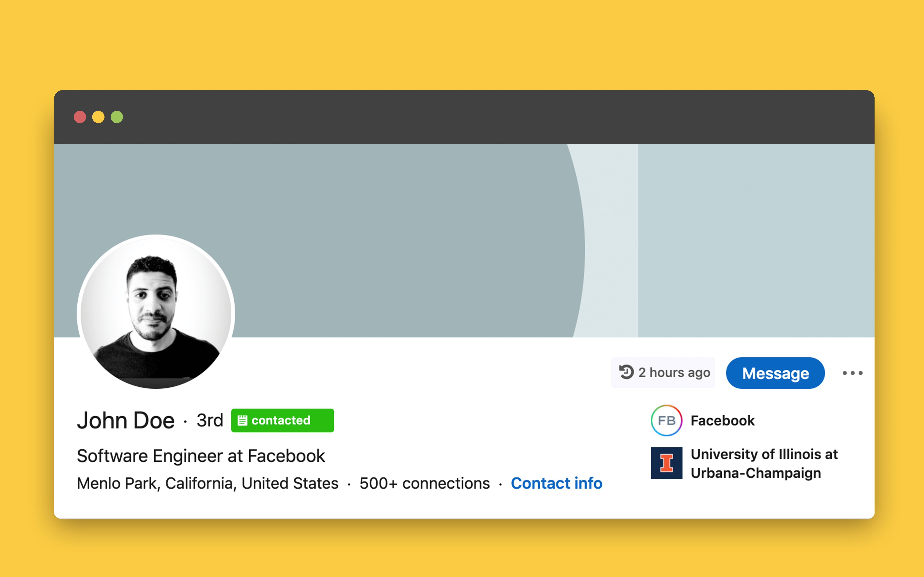Open John Doe's profile photo
Image resolution: width=924 pixels, height=577 pixels.
tap(156, 312)
